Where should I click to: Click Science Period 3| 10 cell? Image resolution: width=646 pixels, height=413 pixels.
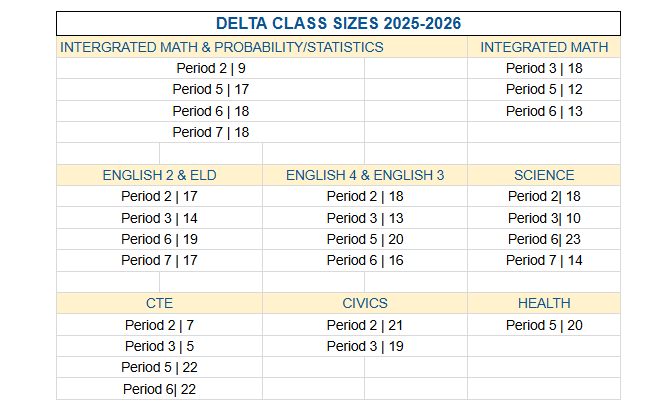click(x=544, y=218)
